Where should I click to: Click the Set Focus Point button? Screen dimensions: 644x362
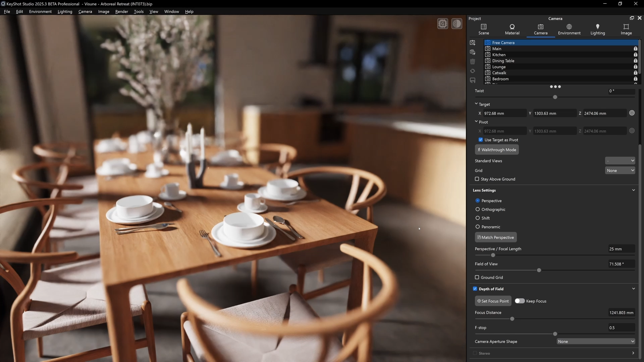coord(493,301)
